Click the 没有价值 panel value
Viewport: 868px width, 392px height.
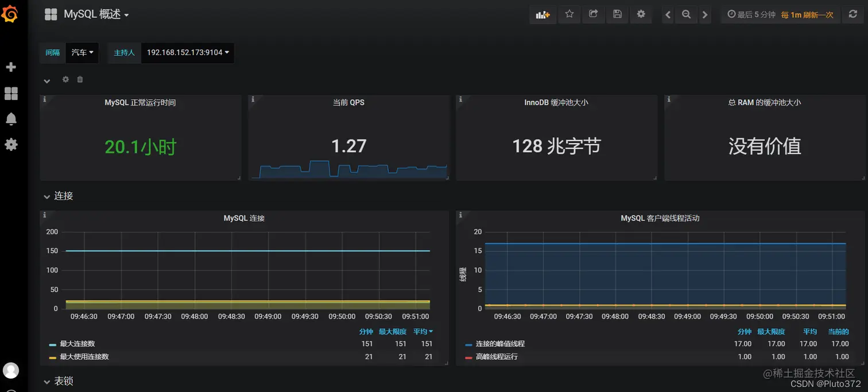pos(765,146)
